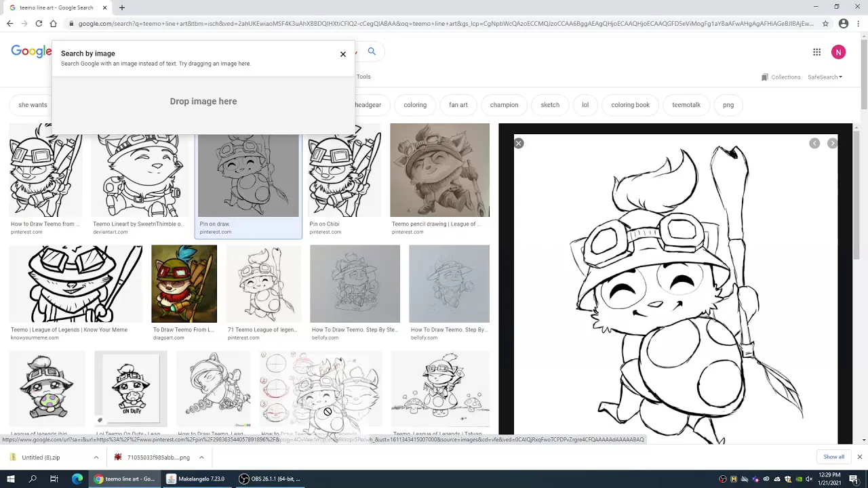Launch Microsoft Edge from taskbar
Image resolution: width=868 pixels, height=488 pixels.
coord(77,479)
